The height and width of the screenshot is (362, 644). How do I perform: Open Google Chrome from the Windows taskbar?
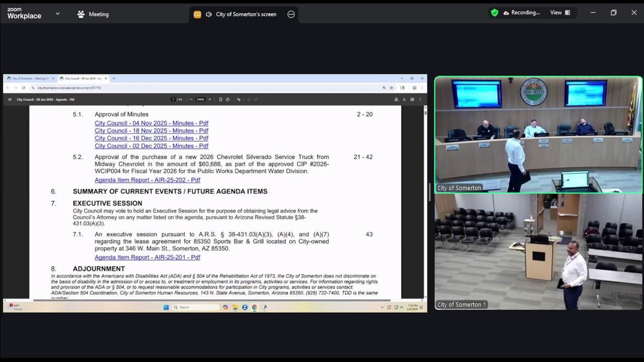(x=255, y=307)
